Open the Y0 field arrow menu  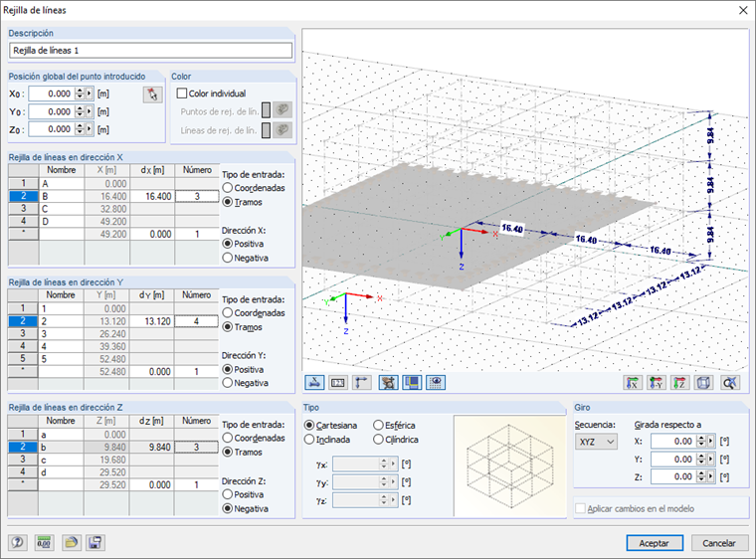[90, 111]
